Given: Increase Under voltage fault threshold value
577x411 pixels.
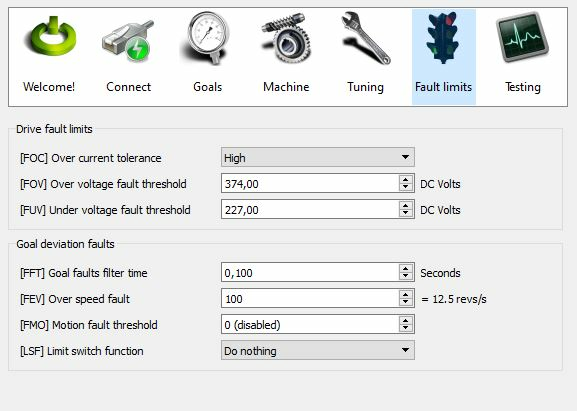Looking at the screenshot, I should (406, 205).
